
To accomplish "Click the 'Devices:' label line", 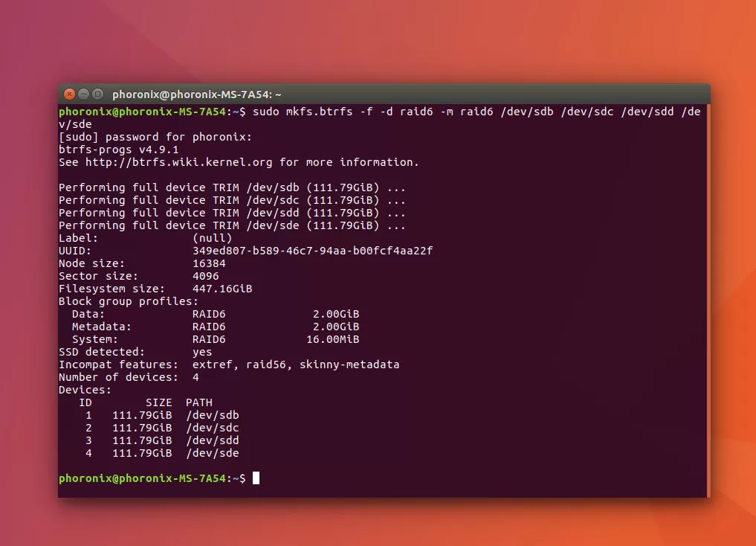I will click(x=85, y=390).
